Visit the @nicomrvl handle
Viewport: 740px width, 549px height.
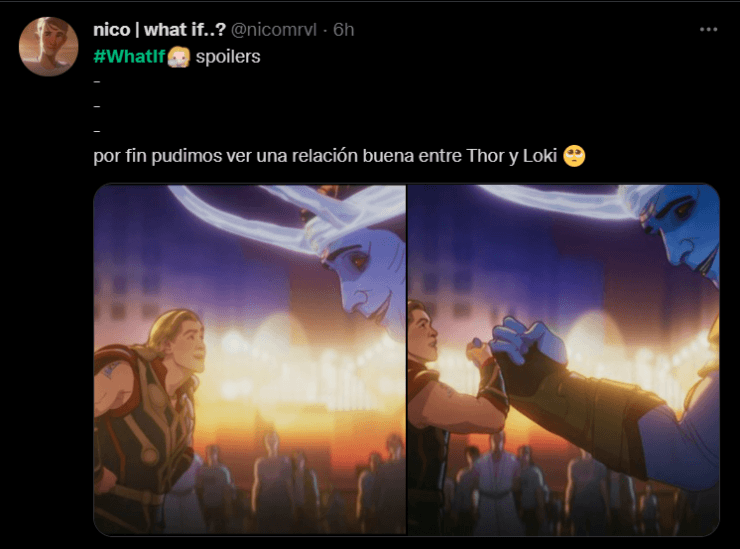pos(274,30)
